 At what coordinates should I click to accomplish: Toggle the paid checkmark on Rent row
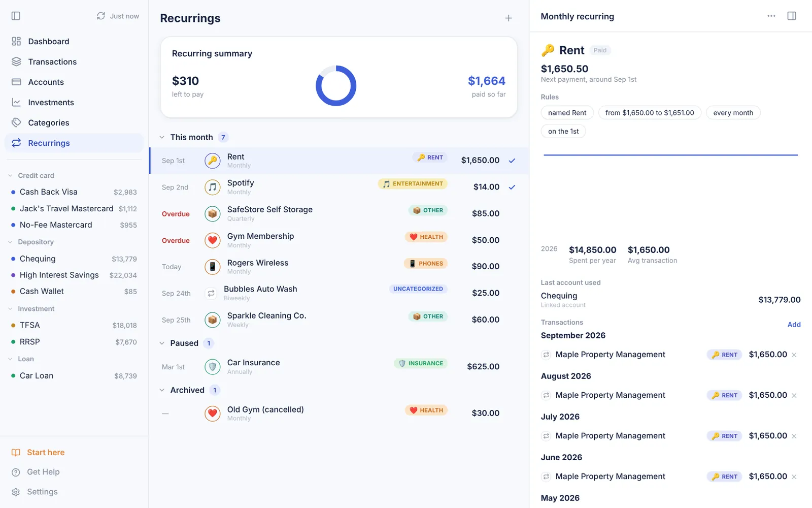pyautogui.click(x=512, y=161)
